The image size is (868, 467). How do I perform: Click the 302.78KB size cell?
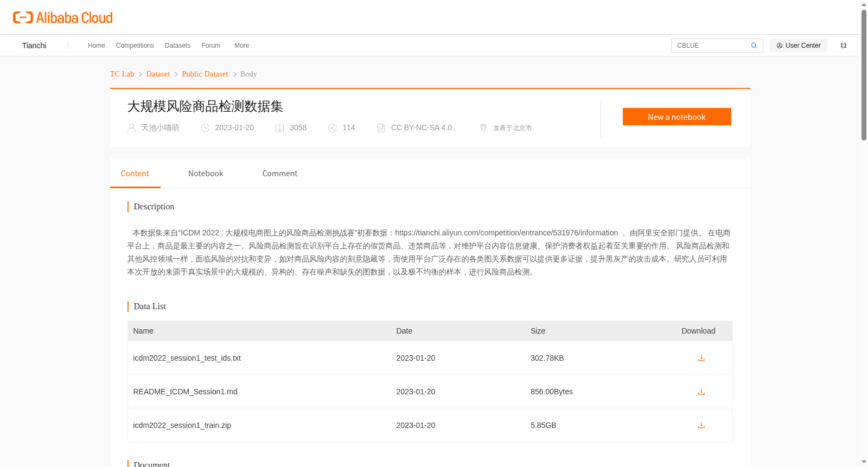pyautogui.click(x=547, y=358)
